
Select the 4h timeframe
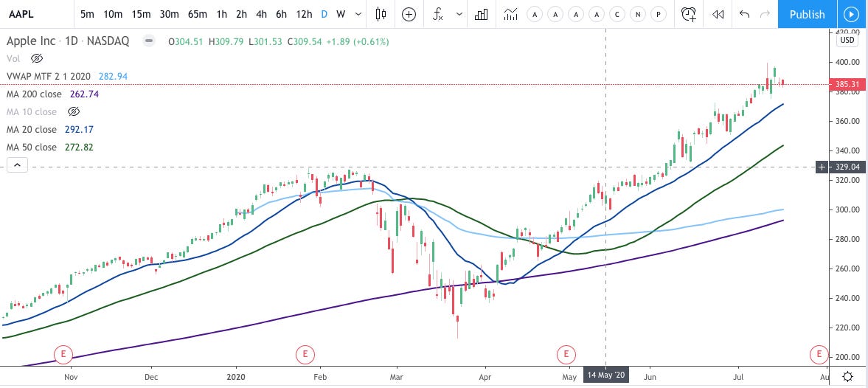point(261,15)
